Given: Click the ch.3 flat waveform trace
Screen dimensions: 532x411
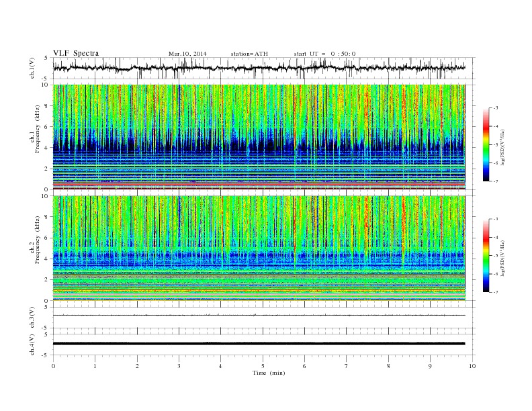Looking at the screenshot, I should point(259,316).
